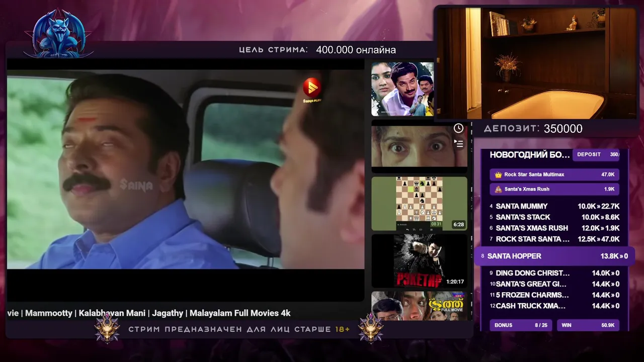Click the webcam feed showing the wooden shelf
The height and width of the screenshot is (362, 644).
[x=536, y=63]
